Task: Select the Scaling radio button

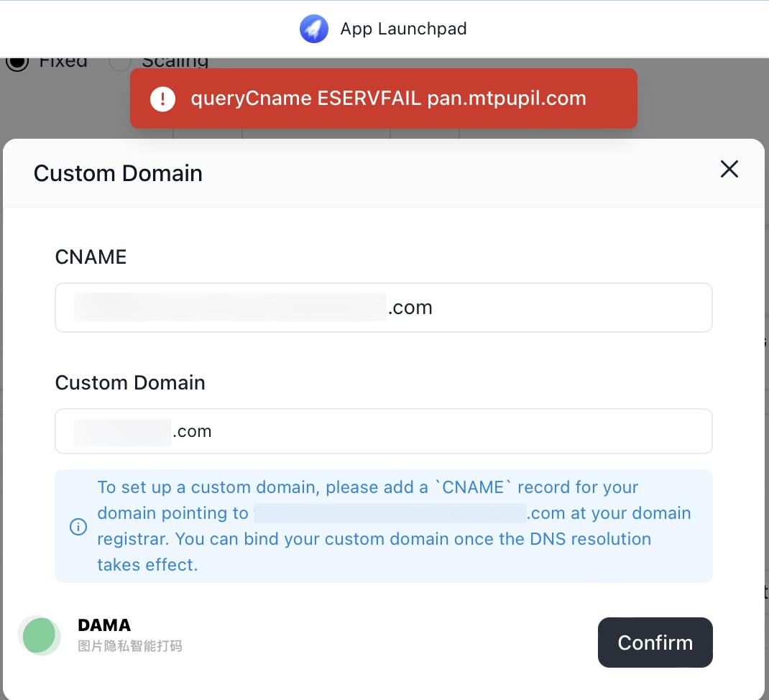Action: tap(120, 63)
